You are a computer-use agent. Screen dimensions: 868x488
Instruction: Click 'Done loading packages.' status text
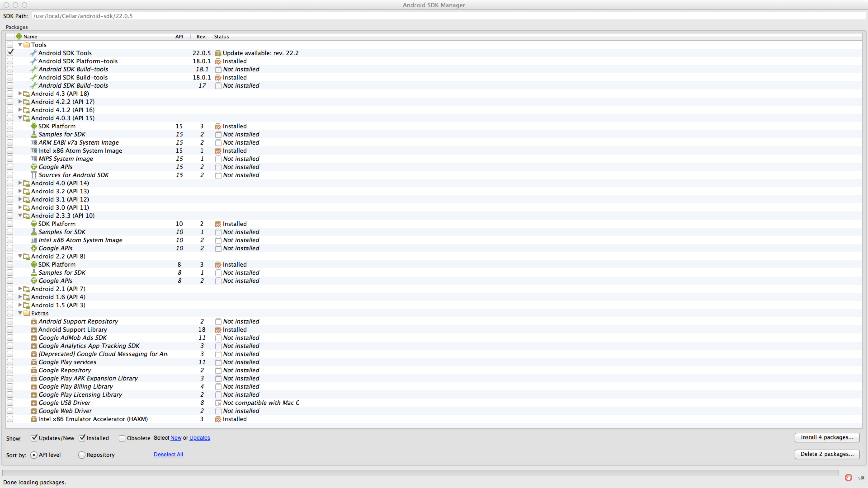pos(34,482)
